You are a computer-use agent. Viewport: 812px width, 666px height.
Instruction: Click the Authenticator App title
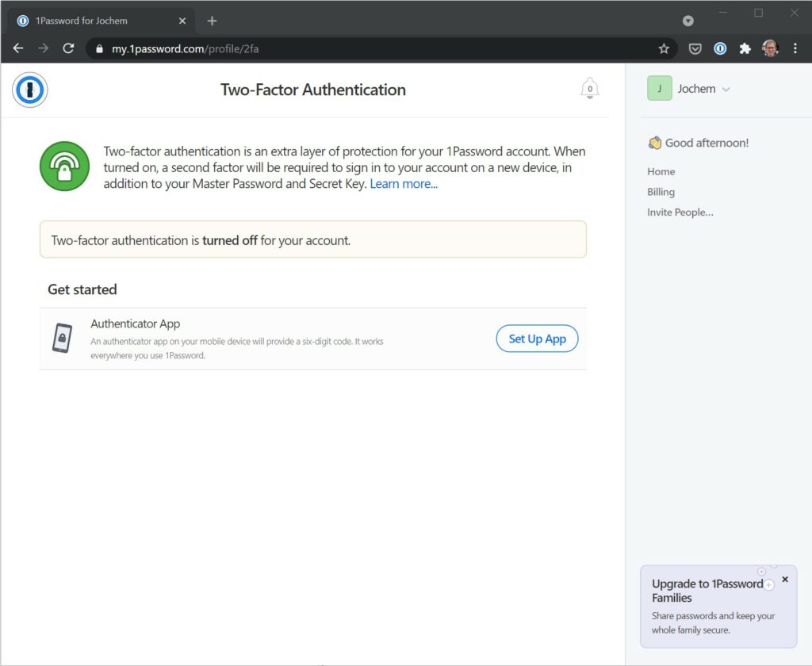[135, 323]
